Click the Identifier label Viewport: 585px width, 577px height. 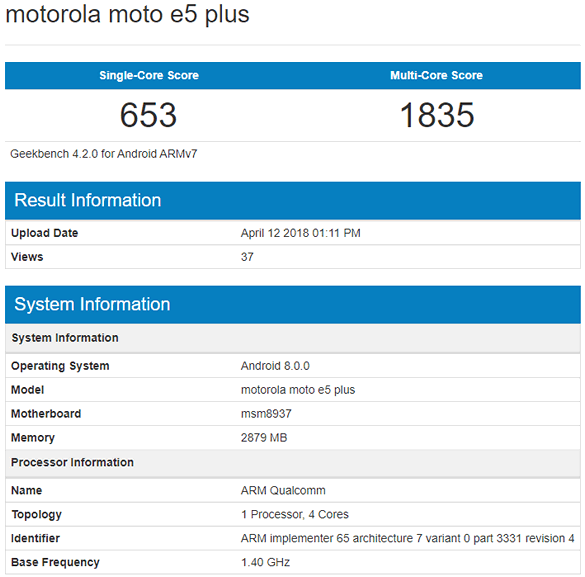(x=35, y=539)
